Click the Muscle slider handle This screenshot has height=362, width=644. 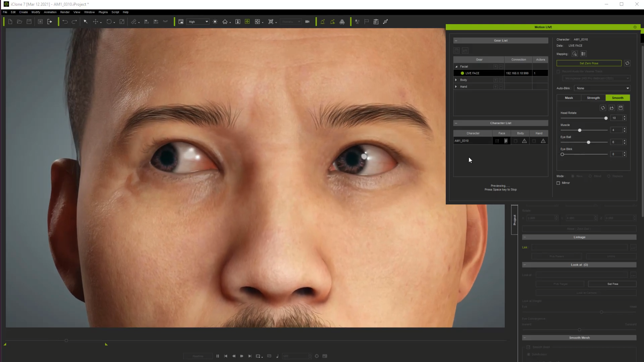point(580,130)
